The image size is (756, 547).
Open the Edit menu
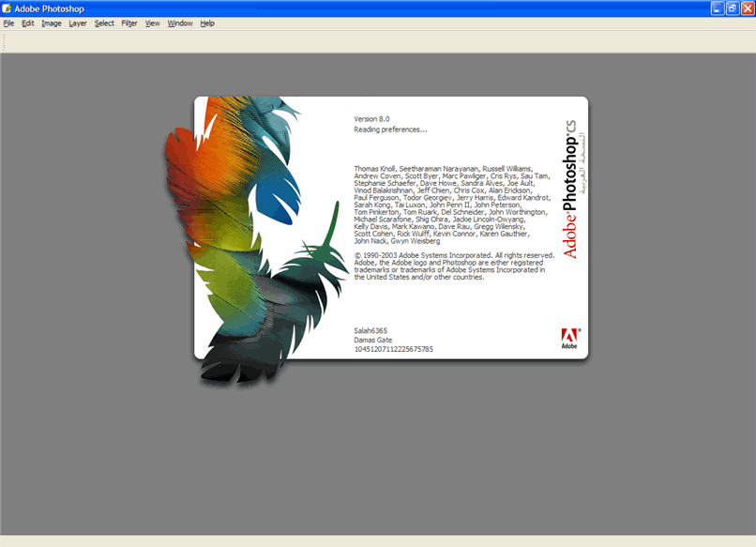click(27, 23)
